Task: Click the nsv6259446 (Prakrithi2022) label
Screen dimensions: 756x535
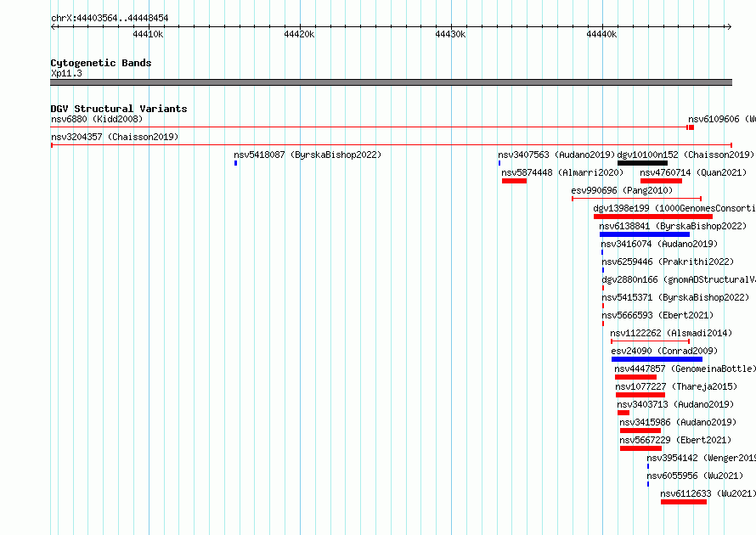Action: (x=668, y=262)
